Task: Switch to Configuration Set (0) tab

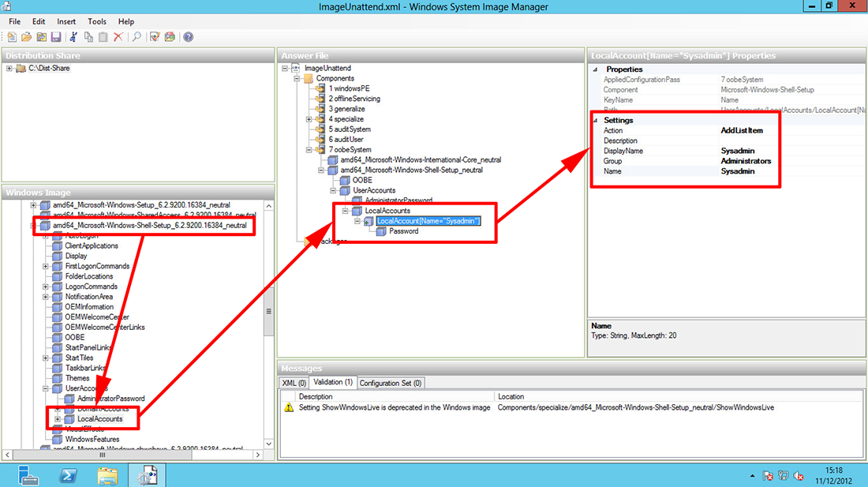Action: (x=391, y=383)
